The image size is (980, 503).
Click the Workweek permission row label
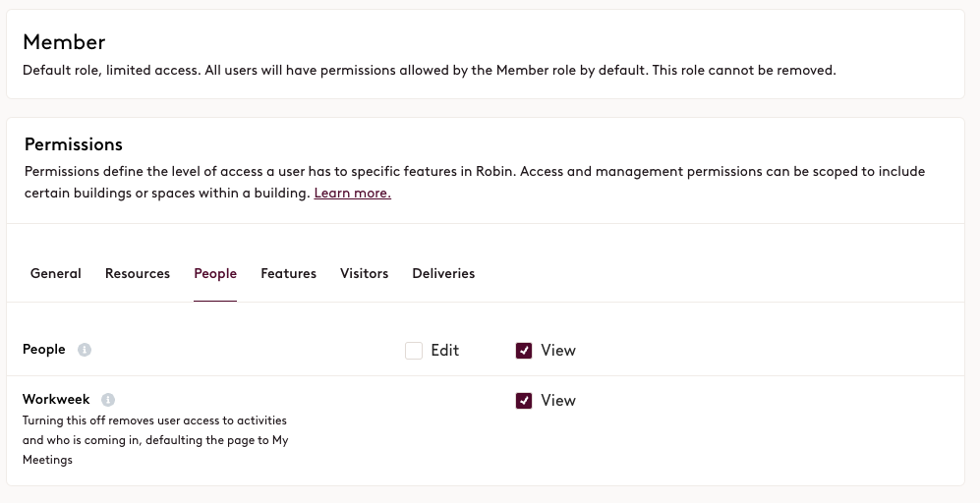click(56, 400)
